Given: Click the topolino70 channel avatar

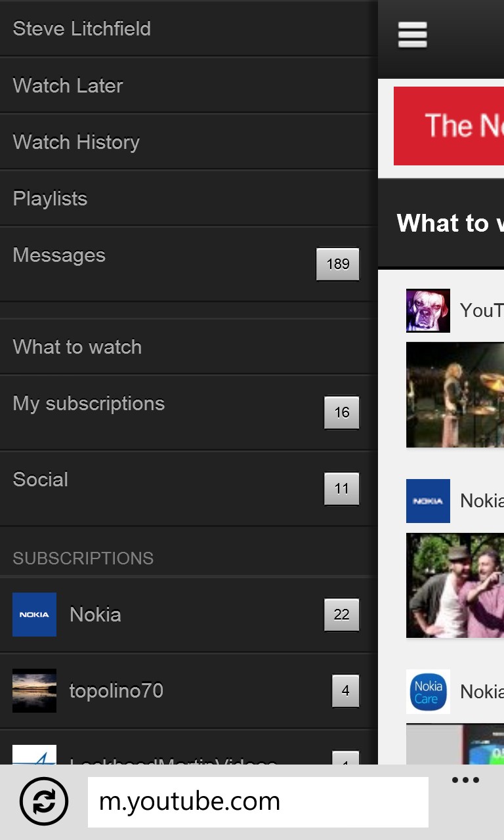Looking at the screenshot, I should [34, 690].
